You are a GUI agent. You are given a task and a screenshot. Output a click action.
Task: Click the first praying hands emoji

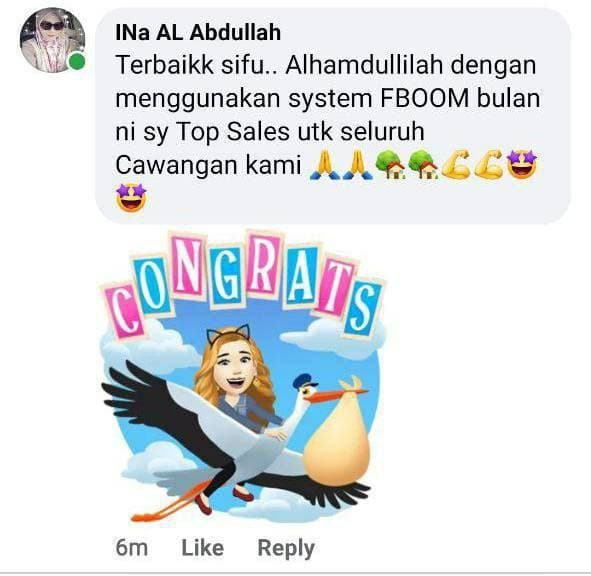click(325, 165)
